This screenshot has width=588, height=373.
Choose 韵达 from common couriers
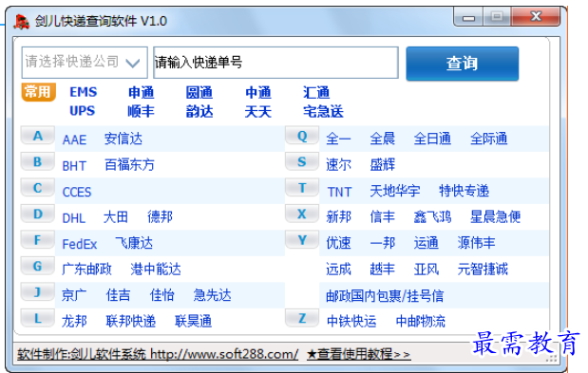click(199, 111)
